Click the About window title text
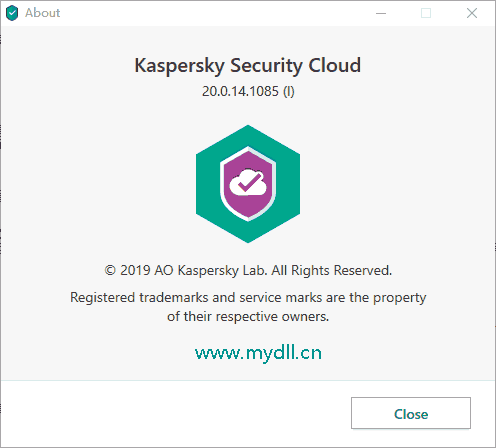 pyautogui.click(x=43, y=13)
